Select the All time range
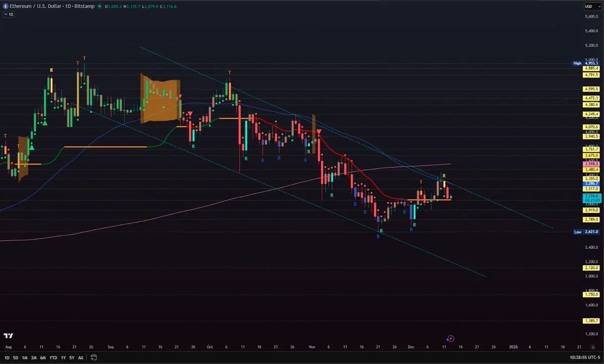 point(81,357)
